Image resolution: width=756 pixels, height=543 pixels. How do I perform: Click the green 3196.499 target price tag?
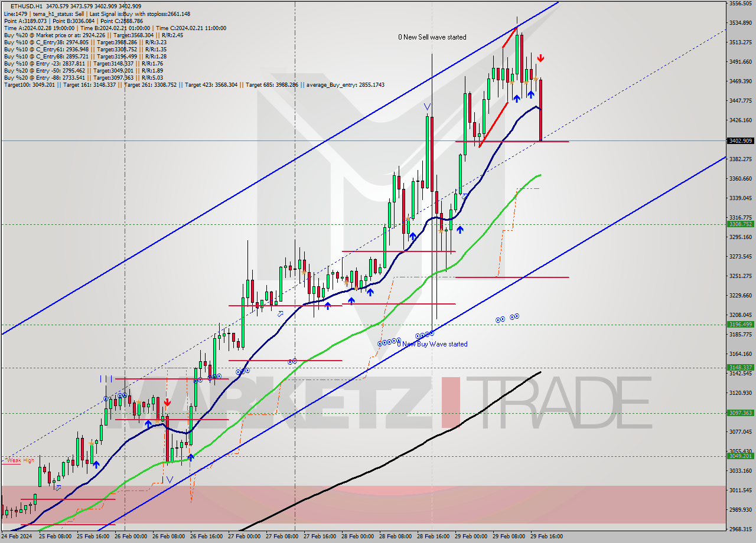(x=741, y=325)
